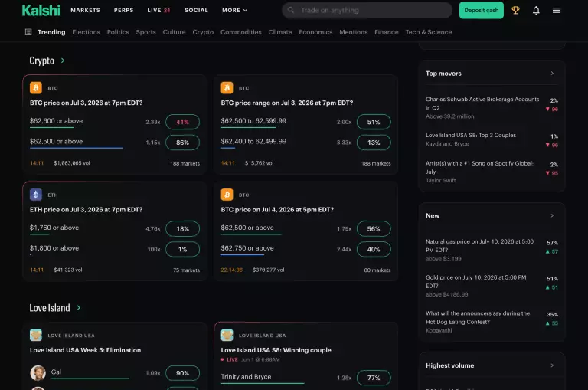The height and width of the screenshot is (390, 588).
Task: Open the trophy leaderboard icon
Action: coord(515,11)
